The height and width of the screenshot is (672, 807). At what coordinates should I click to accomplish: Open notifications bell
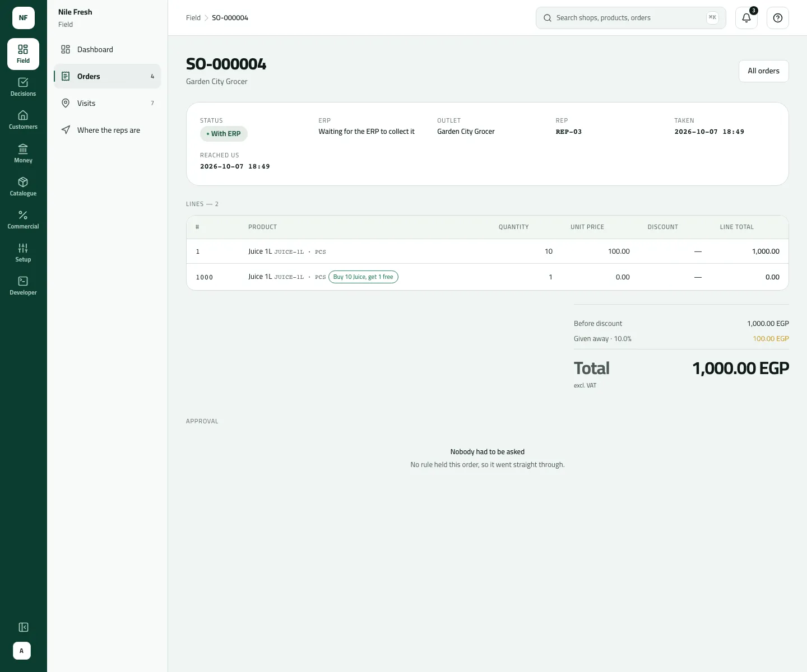[x=746, y=18]
